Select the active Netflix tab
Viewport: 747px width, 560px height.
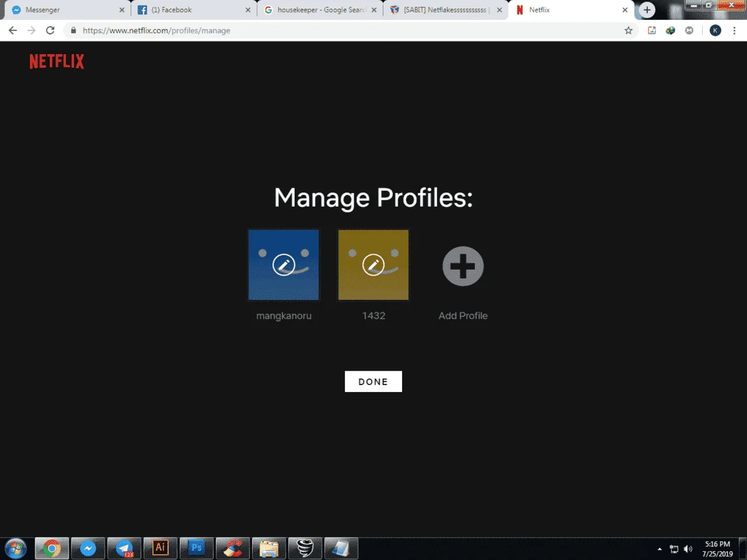[571, 10]
